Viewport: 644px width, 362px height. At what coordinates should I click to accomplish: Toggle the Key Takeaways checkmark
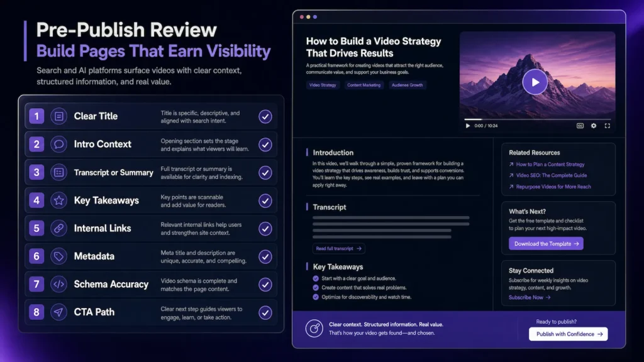point(265,200)
